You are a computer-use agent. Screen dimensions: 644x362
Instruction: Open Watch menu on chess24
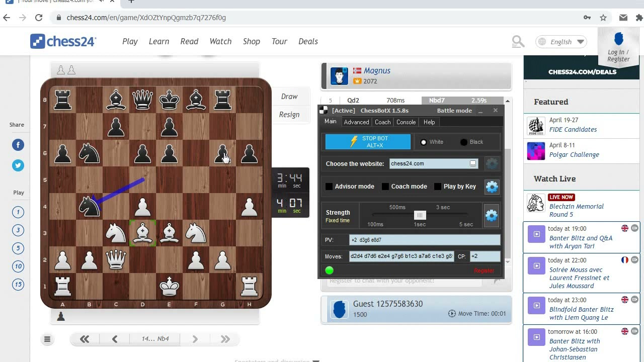coord(220,41)
